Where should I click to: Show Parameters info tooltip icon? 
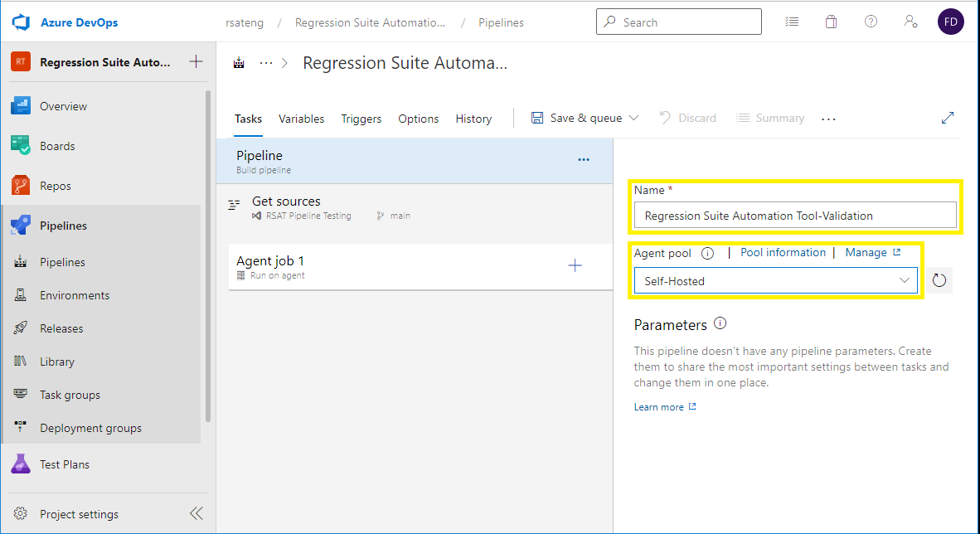coord(720,324)
